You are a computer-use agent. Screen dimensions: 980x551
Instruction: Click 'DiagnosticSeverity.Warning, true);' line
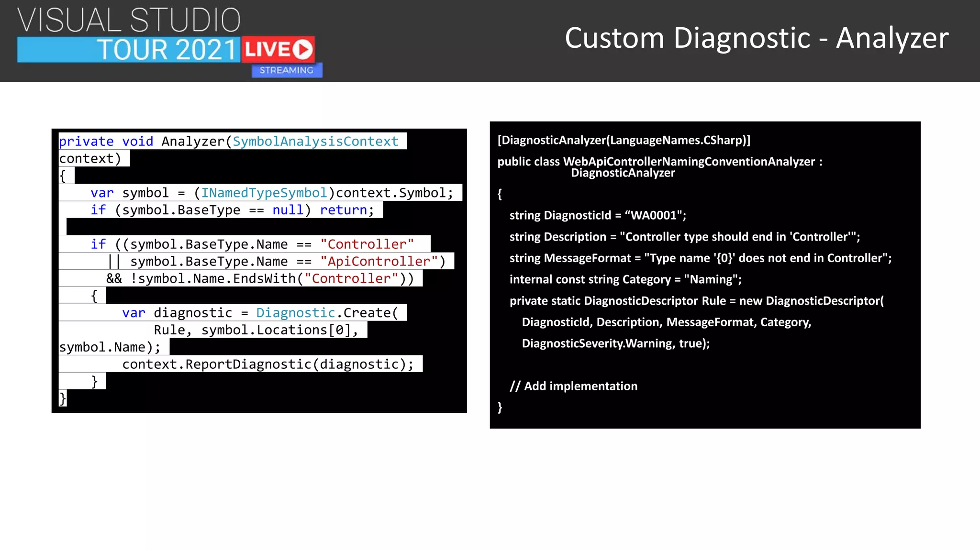[616, 343]
